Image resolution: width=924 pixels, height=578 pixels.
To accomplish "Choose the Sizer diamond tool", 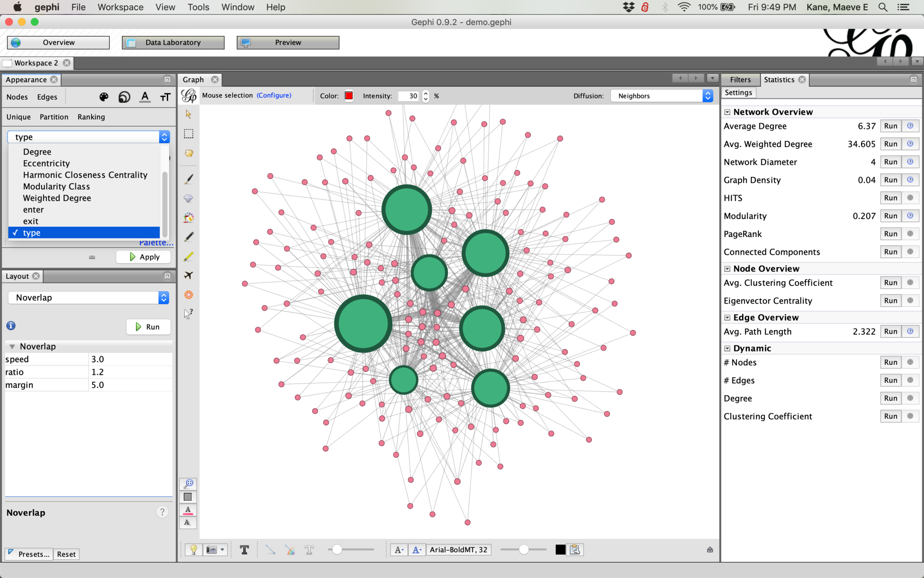I will point(188,198).
